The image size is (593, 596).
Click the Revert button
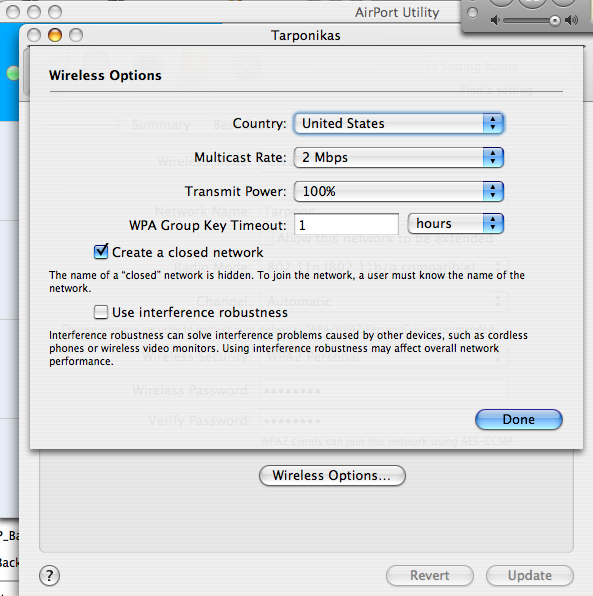430,575
